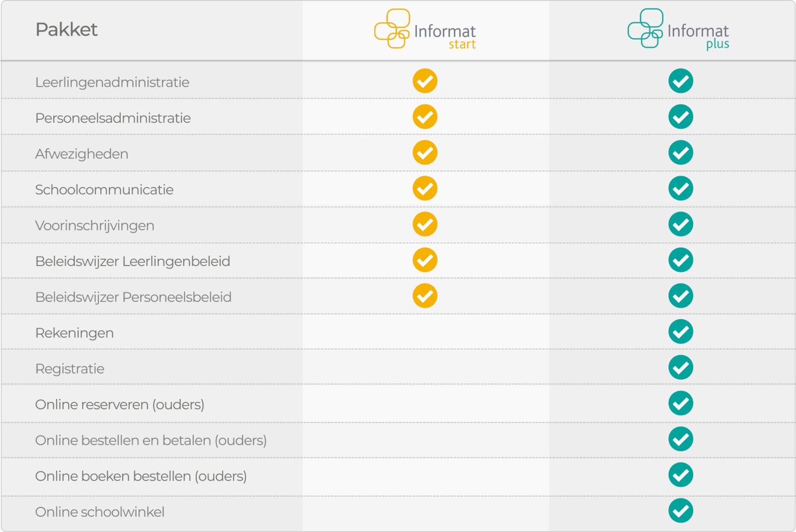This screenshot has height=532, width=796.
Task: Click teal checkmark for Online boeken bestellen
Action: pyautogui.click(x=681, y=475)
